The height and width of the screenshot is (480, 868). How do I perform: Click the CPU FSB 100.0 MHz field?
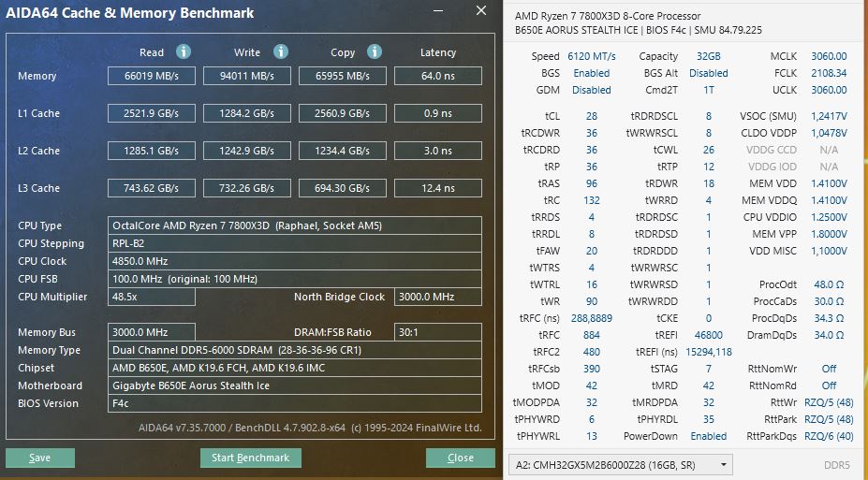[295, 279]
